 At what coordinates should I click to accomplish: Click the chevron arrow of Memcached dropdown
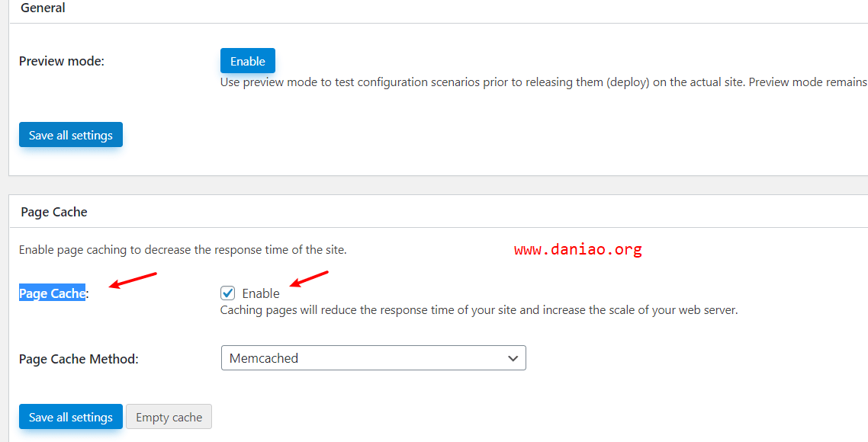513,358
